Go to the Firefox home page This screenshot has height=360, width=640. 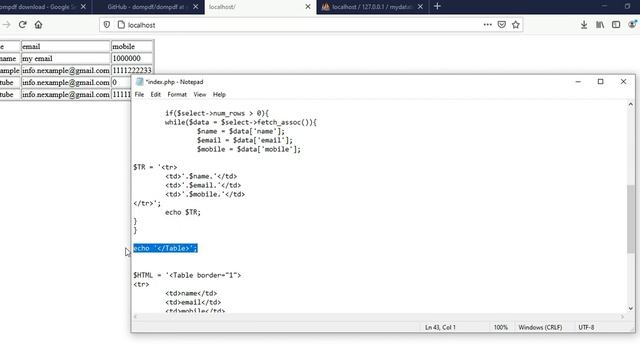coord(38,24)
